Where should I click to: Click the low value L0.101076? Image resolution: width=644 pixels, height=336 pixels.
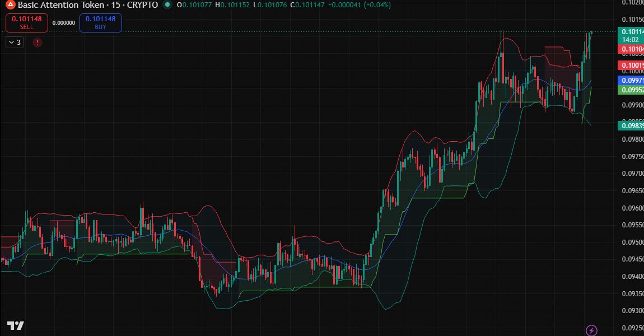(x=270, y=5)
